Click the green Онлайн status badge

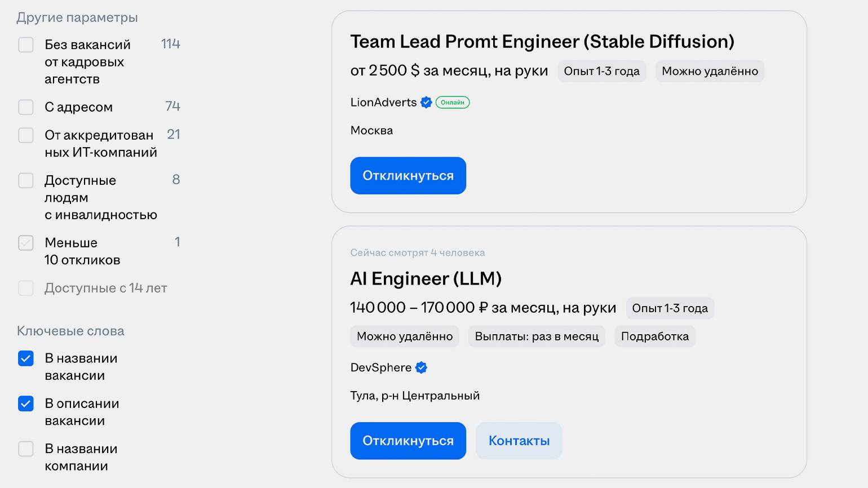(x=452, y=103)
